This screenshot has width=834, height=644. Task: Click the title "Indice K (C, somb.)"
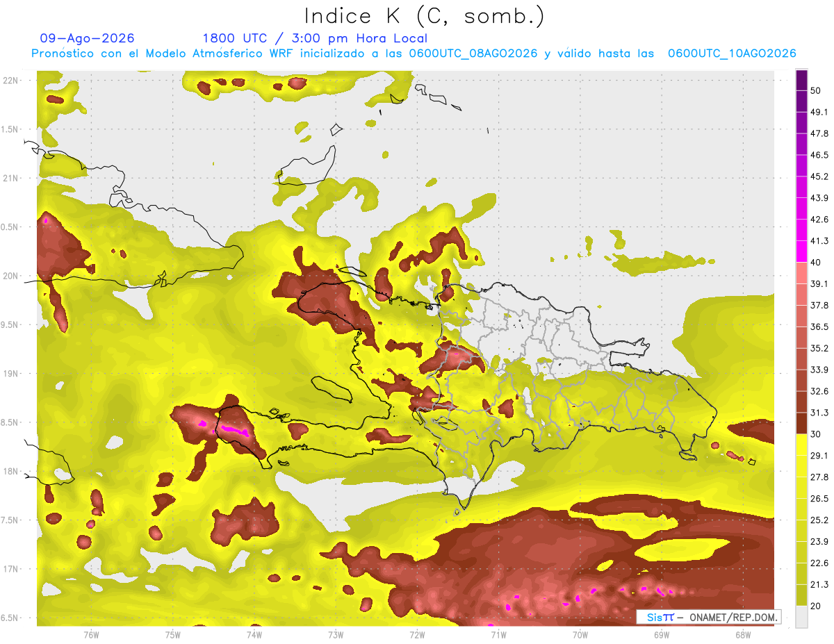tap(424, 17)
